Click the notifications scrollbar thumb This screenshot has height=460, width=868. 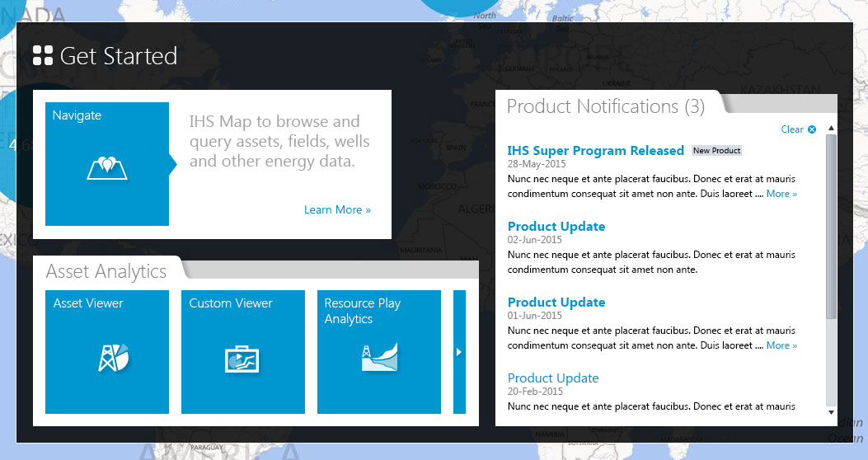831,227
